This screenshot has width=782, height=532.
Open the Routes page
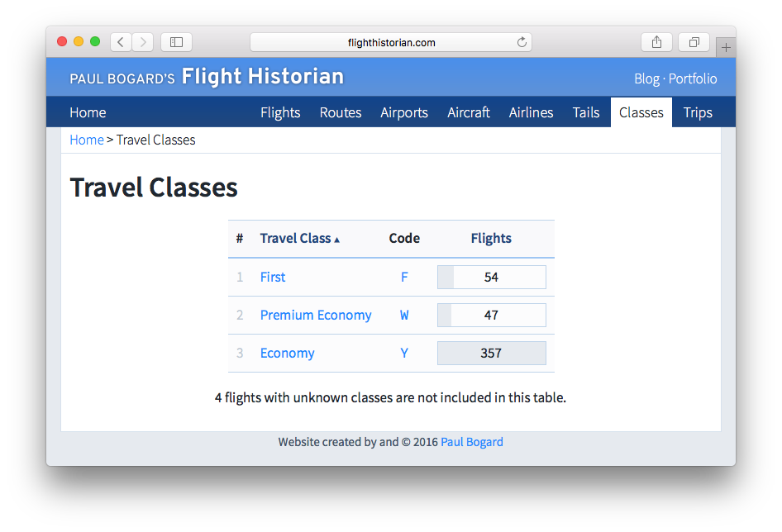click(x=340, y=112)
